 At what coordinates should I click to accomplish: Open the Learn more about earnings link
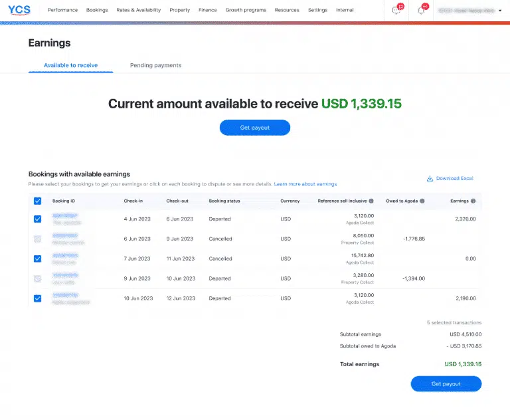(x=305, y=184)
